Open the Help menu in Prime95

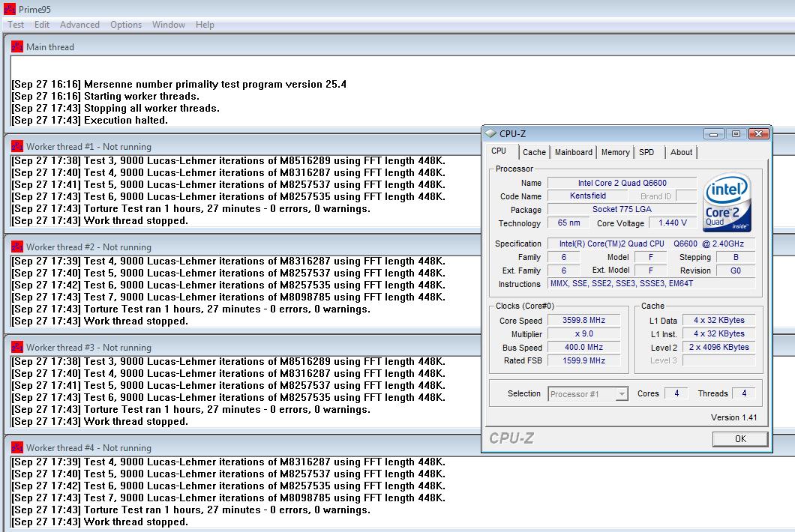pos(205,24)
